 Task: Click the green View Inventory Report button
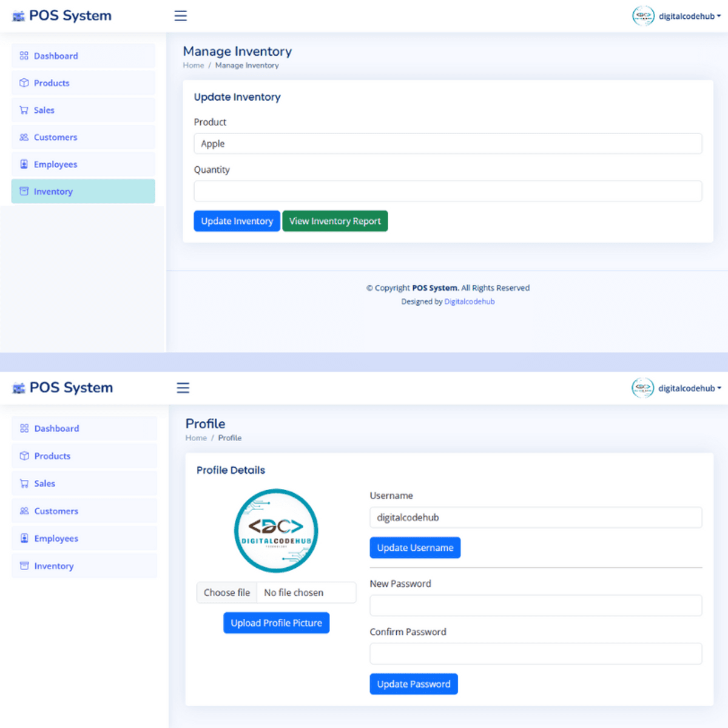pos(335,221)
